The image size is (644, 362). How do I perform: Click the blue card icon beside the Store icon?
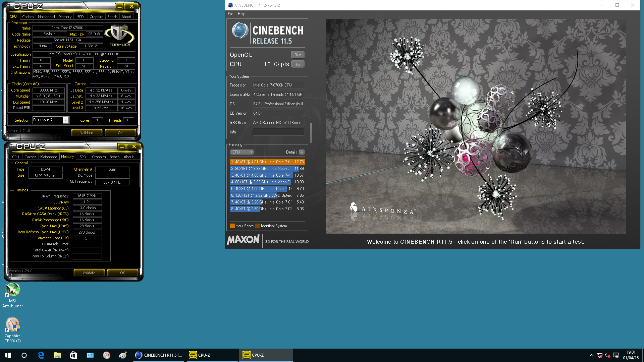click(x=90, y=355)
